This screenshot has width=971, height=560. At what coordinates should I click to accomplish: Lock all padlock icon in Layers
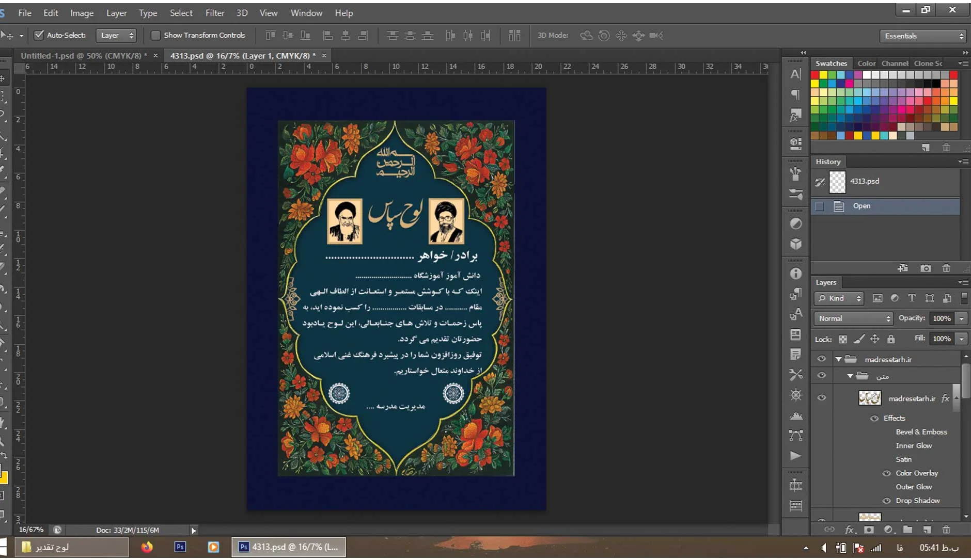point(891,339)
